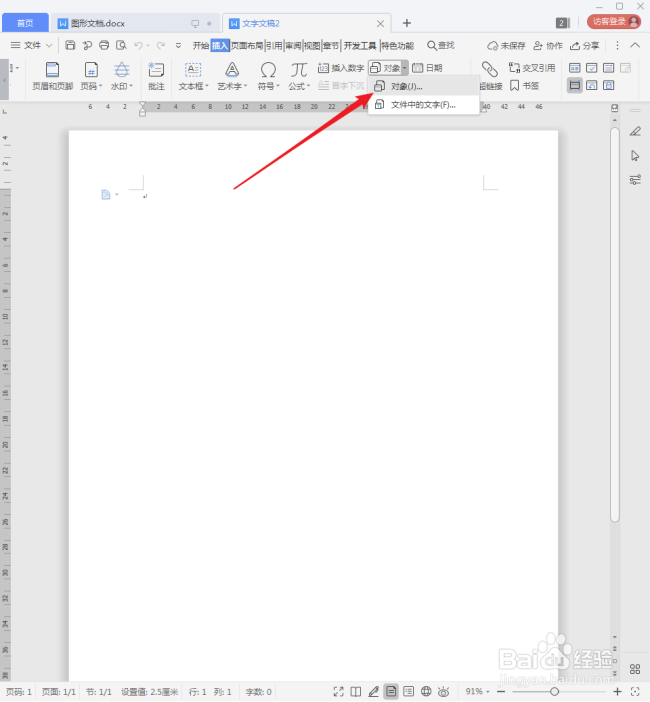Switch to the Start (开始) ribbon tab
The image size is (650, 702).
[x=201, y=45]
